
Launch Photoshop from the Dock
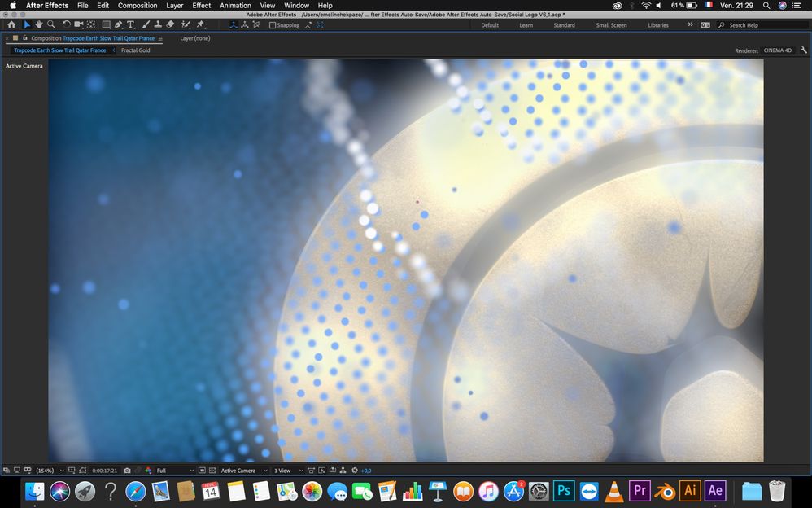563,490
